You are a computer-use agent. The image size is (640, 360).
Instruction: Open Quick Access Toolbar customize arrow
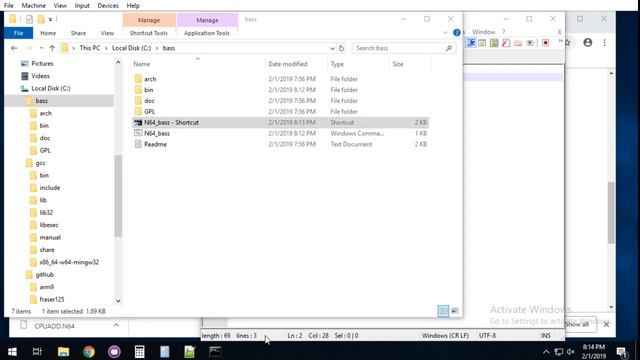50,19
